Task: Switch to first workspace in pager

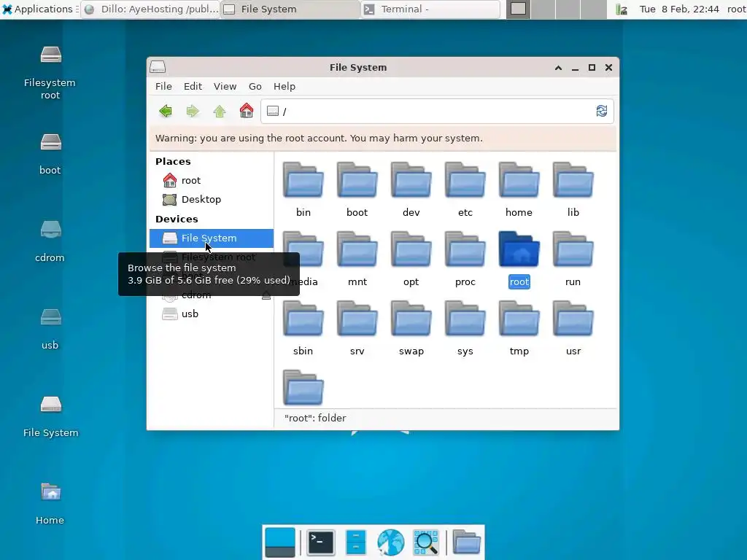Action: pyautogui.click(x=519, y=9)
